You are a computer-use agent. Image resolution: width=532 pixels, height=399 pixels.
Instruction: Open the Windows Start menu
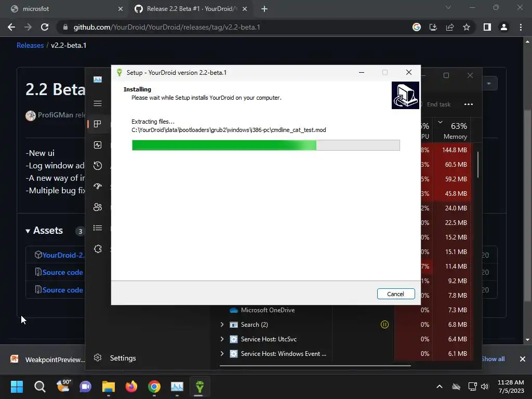17,387
